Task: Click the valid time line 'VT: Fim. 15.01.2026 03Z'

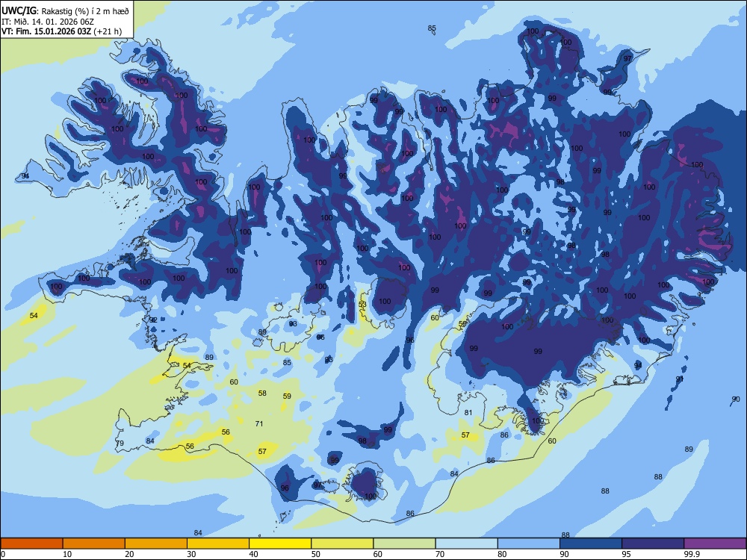Action: [x=46, y=32]
